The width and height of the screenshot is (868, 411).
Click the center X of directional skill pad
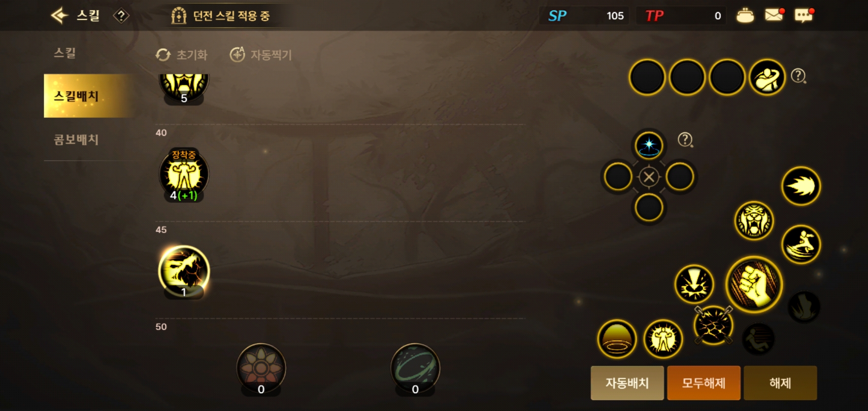coord(649,177)
